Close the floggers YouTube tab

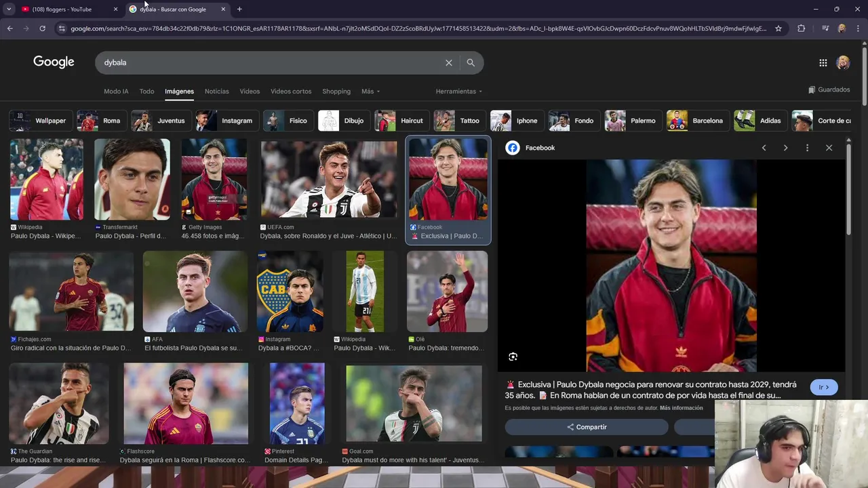[115, 9]
